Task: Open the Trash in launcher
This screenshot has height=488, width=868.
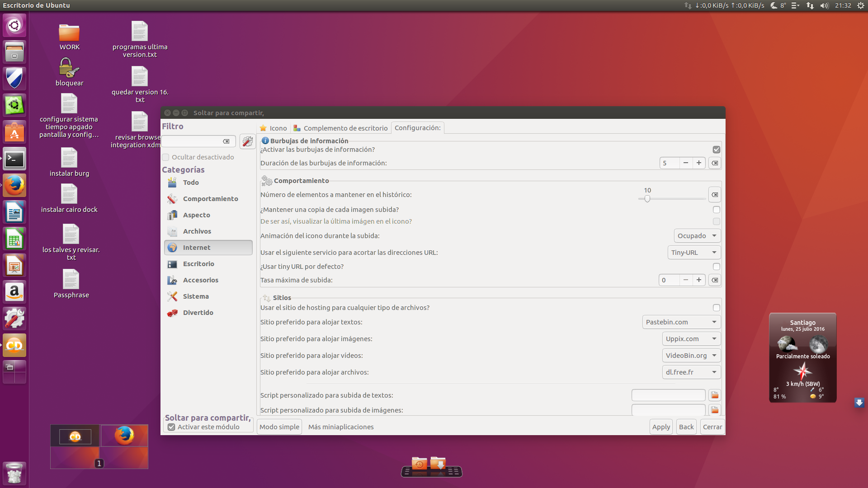Action: click(14, 474)
